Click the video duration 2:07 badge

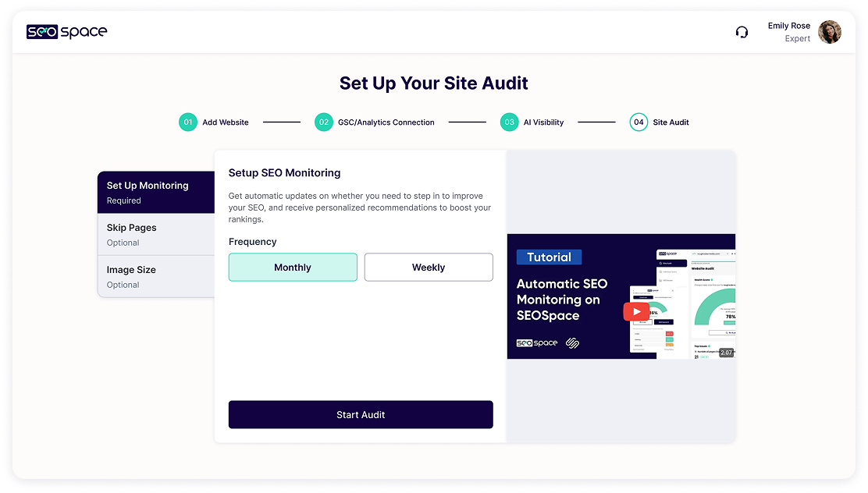click(726, 353)
